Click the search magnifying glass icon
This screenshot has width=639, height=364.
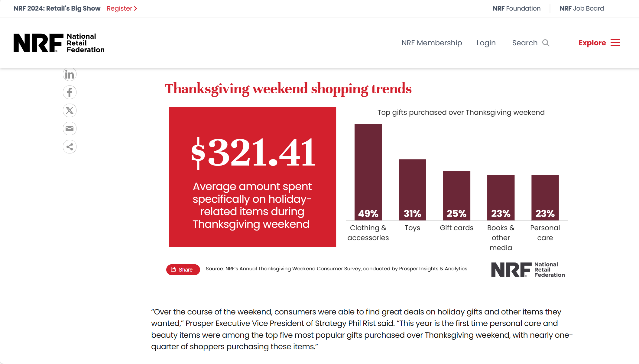tap(546, 43)
